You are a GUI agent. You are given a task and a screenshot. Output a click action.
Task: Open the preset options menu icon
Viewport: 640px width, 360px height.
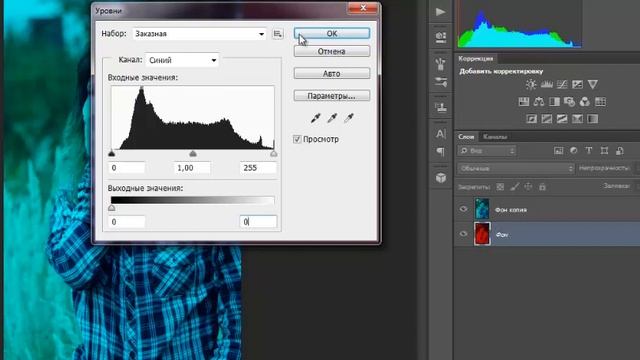pos(278,34)
